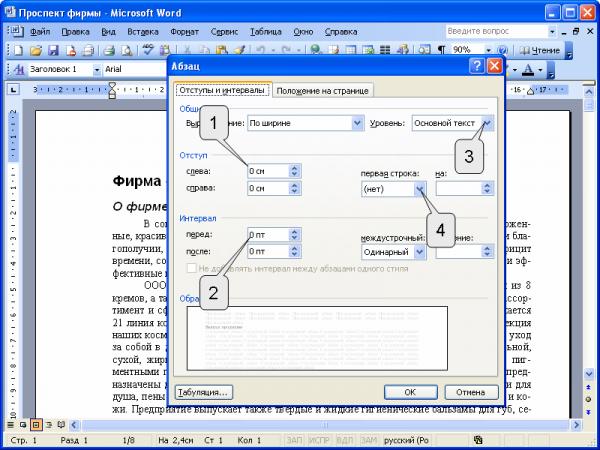Open the Вид menu
The image size is (600, 450).
coord(108,32)
